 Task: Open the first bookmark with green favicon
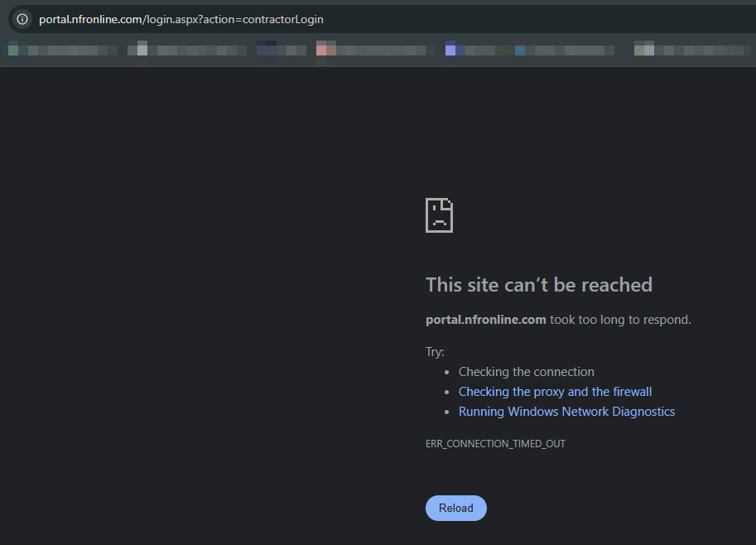point(58,50)
